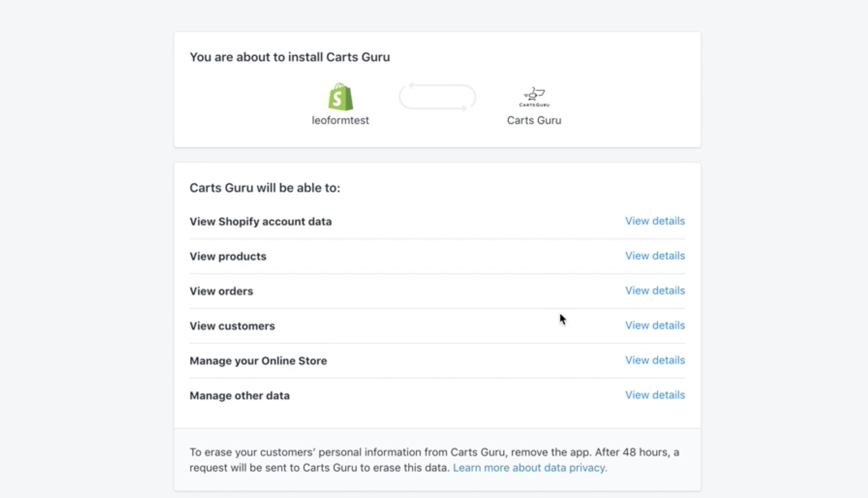Expand details for Manage other data

[655, 395]
